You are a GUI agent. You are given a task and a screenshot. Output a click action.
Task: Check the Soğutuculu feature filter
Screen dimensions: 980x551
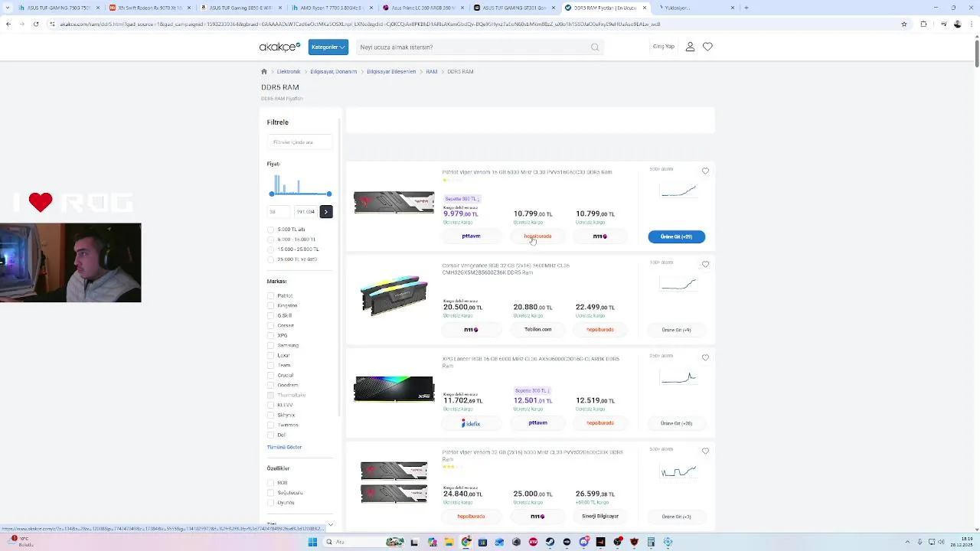(270, 493)
